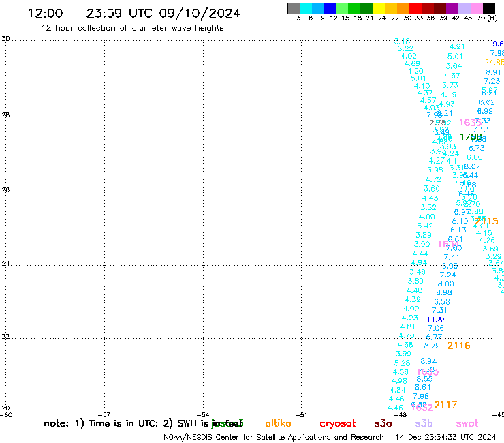This screenshot has height=443, width=504.
Task: Click the wave height value '8.94'
Action: (x=428, y=361)
